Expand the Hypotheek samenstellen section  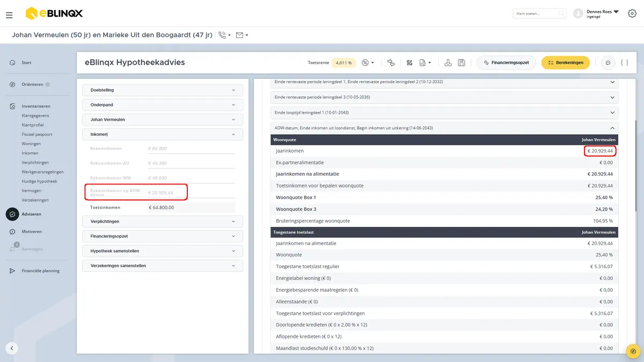tap(163, 251)
